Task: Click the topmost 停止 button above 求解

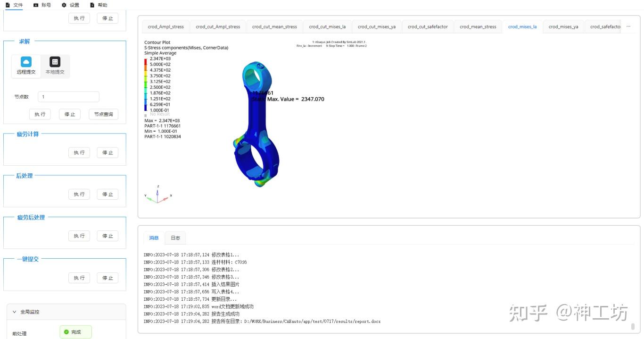Action: coord(107,18)
